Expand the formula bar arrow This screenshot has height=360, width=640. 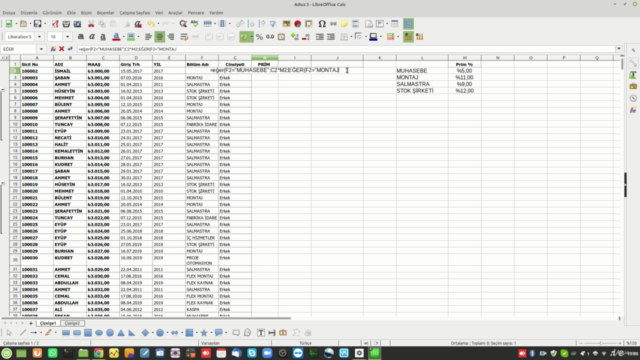[x=619, y=49]
